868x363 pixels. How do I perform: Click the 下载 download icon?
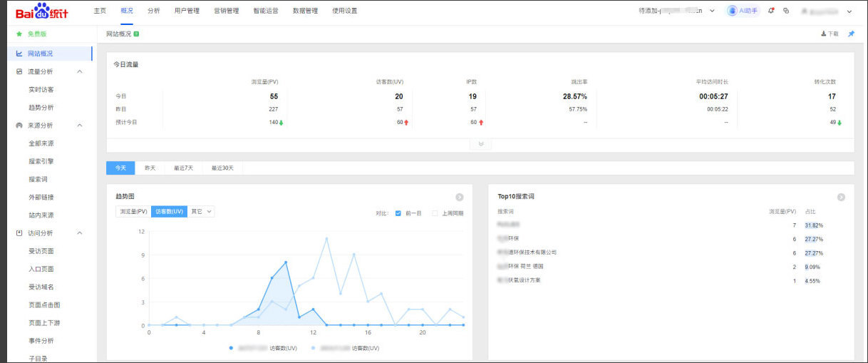point(824,34)
